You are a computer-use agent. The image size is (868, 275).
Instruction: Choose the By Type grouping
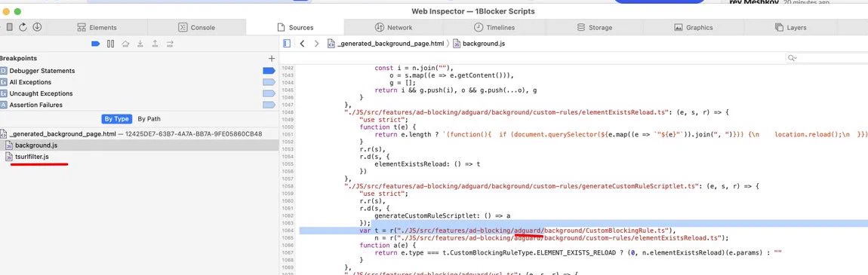coord(116,119)
